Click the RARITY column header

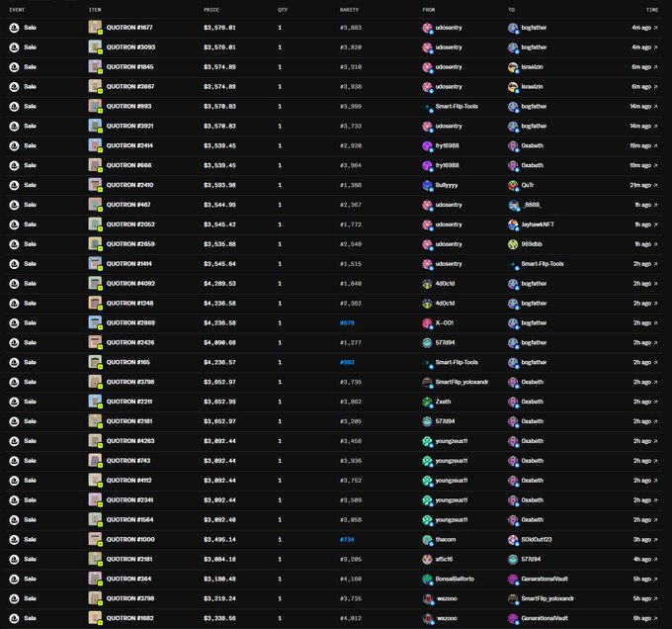(x=349, y=10)
